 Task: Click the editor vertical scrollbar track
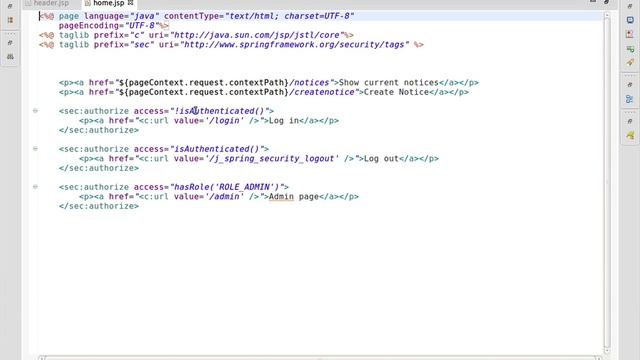pos(607,184)
